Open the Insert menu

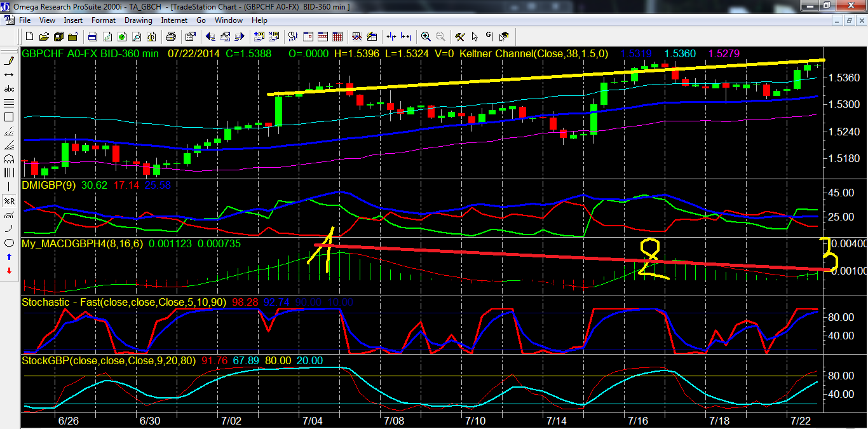coord(73,20)
